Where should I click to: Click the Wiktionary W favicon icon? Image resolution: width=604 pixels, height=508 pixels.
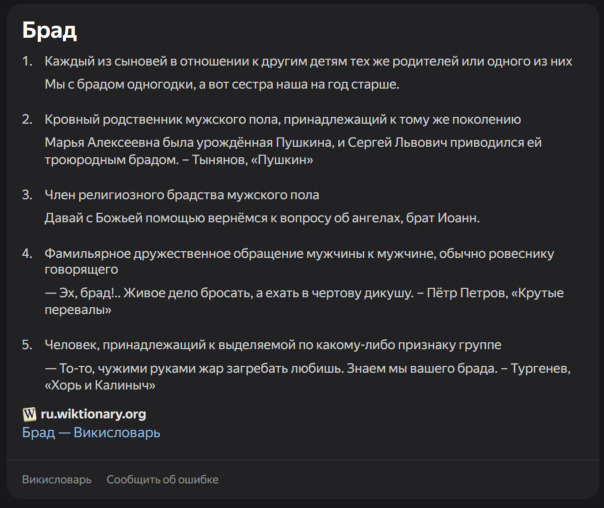pos(29,414)
